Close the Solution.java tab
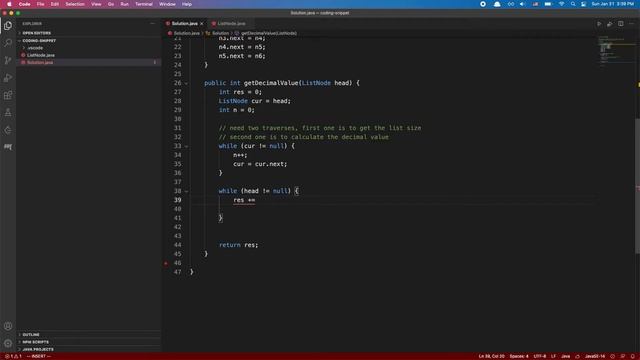 tap(202, 24)
